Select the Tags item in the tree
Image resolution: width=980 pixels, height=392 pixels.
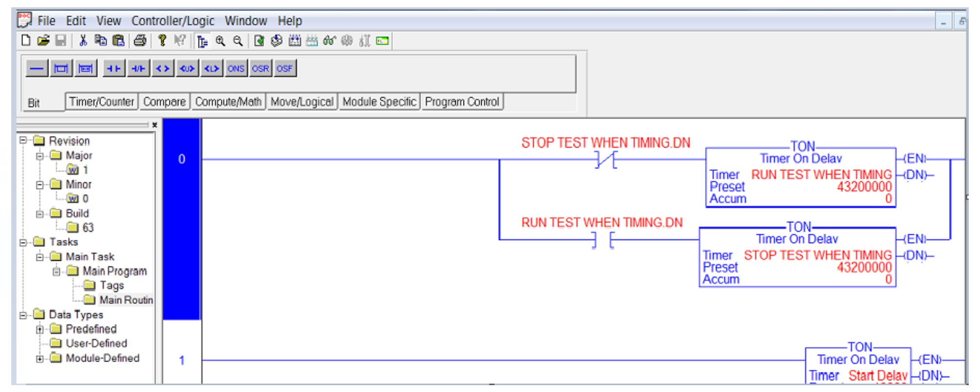pos(112,285)
